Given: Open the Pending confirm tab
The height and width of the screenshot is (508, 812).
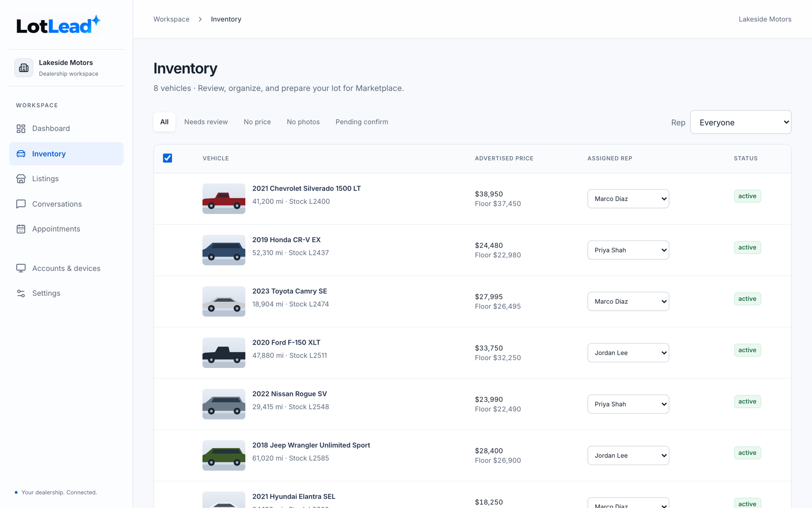Looking at the screenshot, I should 362,122.
